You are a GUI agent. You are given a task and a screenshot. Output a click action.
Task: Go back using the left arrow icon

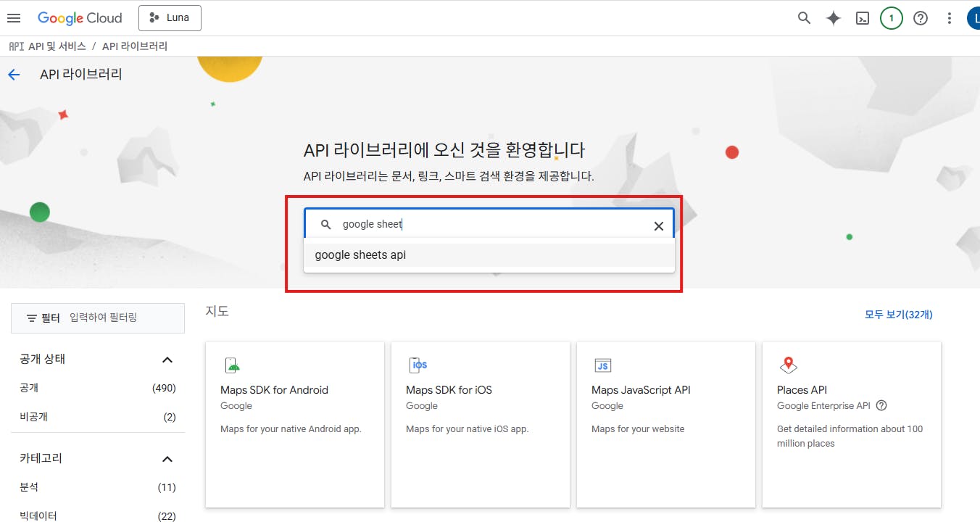[14, 75]
